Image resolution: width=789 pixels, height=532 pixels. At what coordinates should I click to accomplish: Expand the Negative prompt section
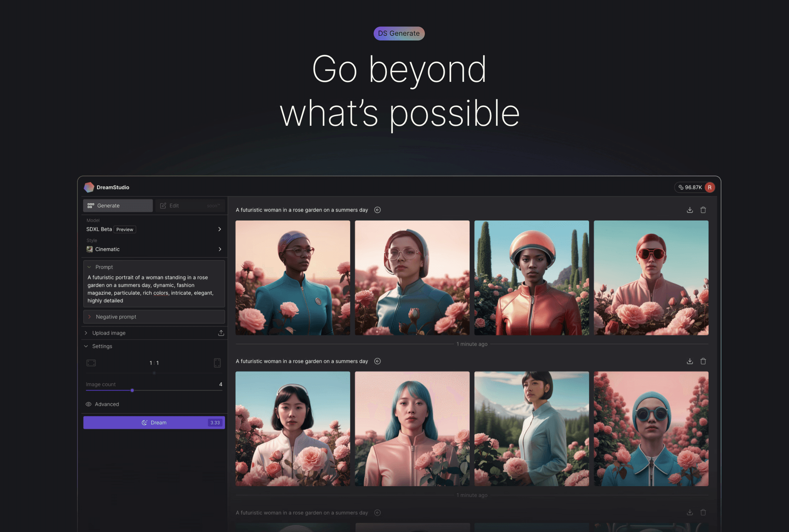coord(90,316)
